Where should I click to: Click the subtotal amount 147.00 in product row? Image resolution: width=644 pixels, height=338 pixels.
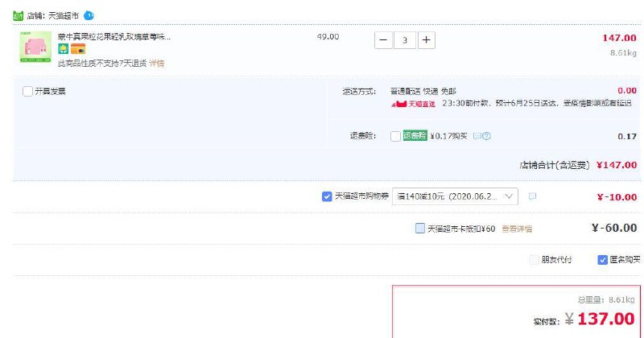point(619,38)
